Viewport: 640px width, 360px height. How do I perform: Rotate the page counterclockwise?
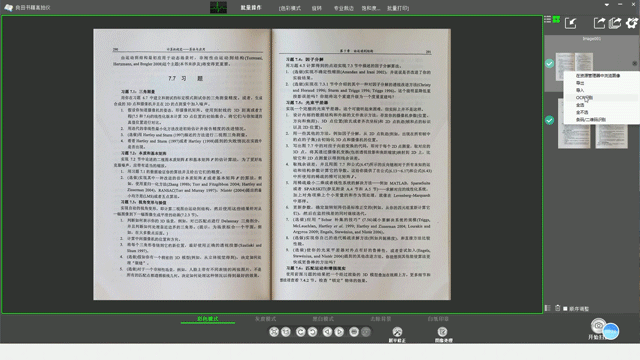300,332
